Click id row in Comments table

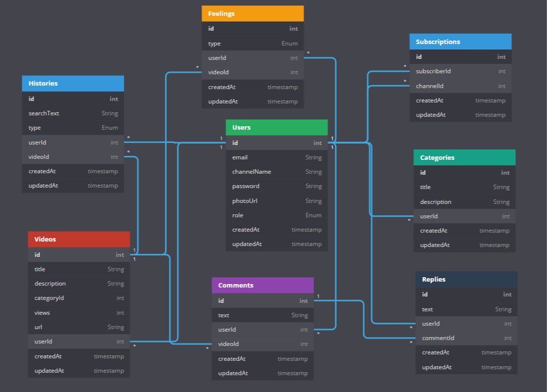click(x=263, y=300)
